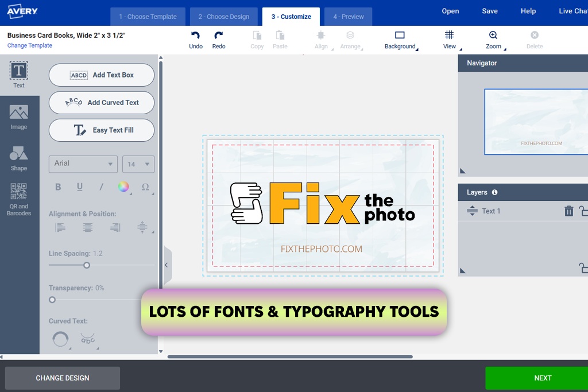Image resolution: width=588 pixels, height=392 pixels.
Task: Collapse the left tools panel arrow
Action: pos(167,265)
